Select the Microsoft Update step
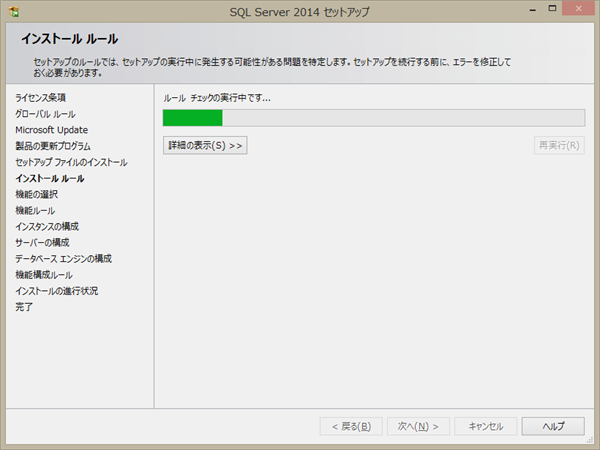The image size is (600, 450). pos(52,130)
